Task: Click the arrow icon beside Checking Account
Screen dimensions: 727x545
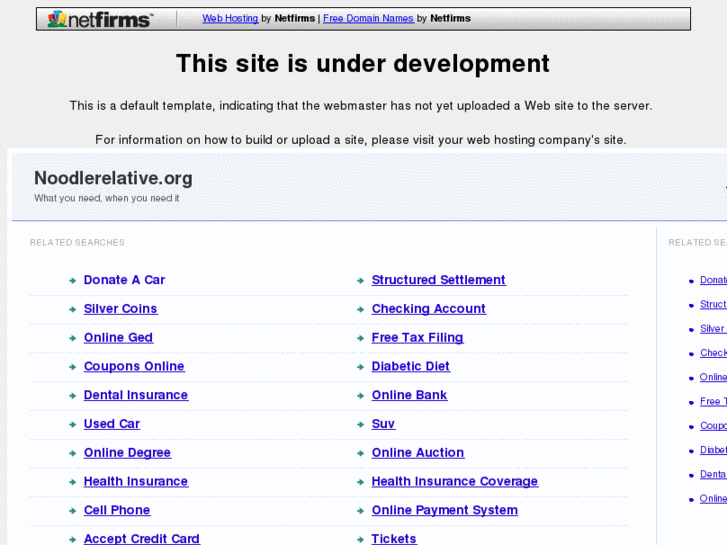Action: click(x=360, y=309)
